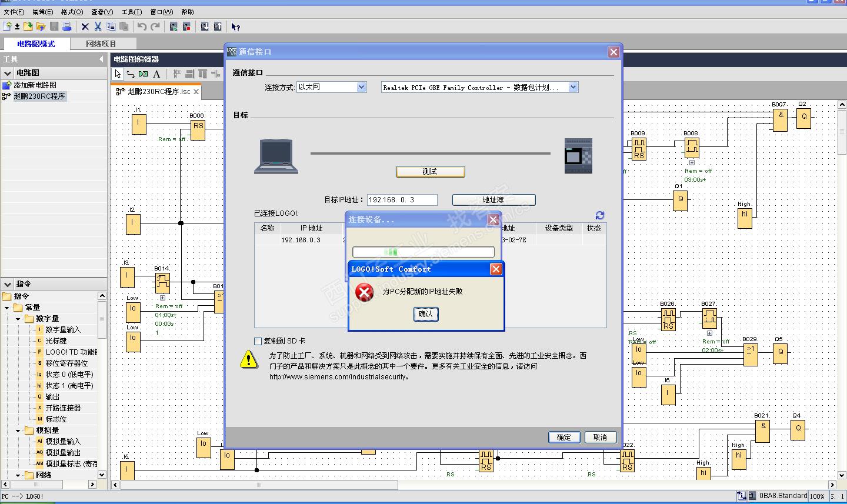Open the 文件(F) menu

click(x=14, y=12)
